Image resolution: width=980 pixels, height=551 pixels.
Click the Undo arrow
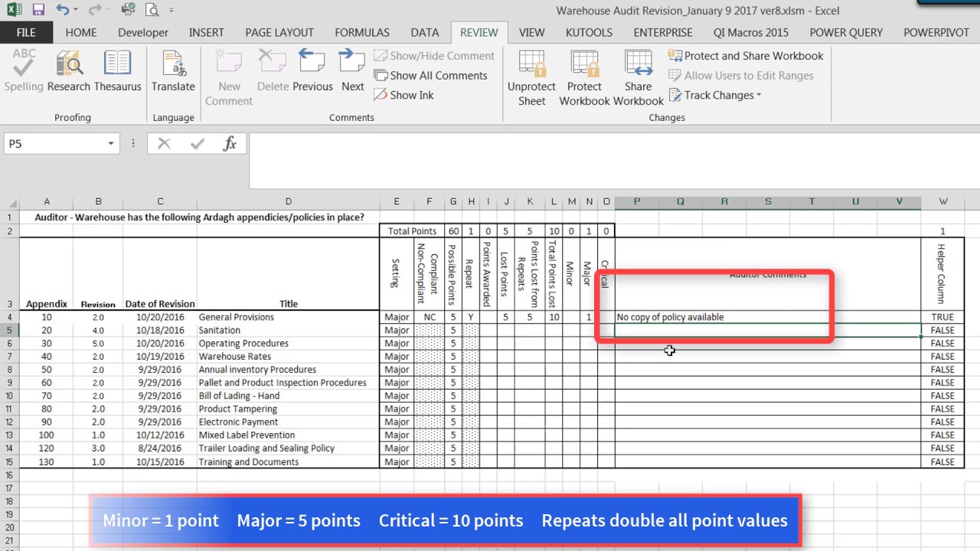coord(62,11)
